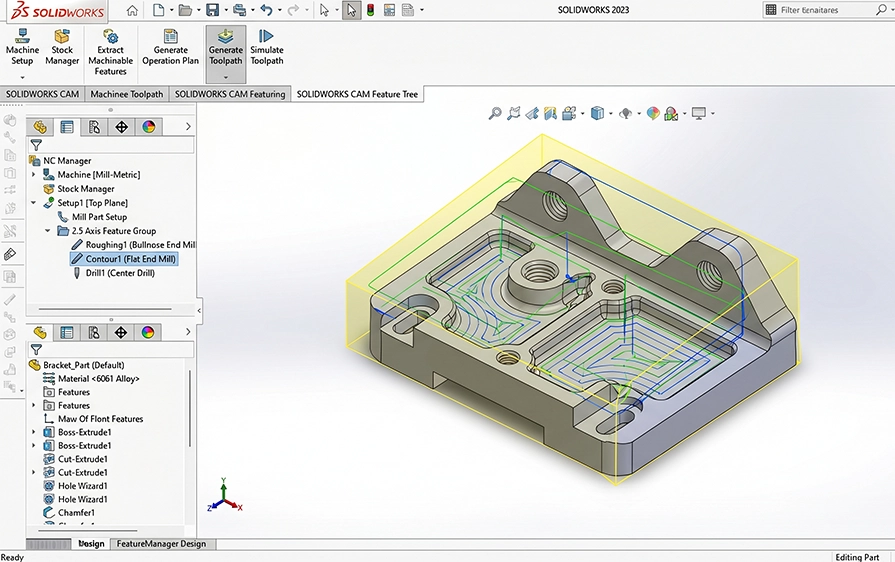Click the Hide/Show Items icon
The width and height of the screenshot is (895, 562).
point(626,114)
